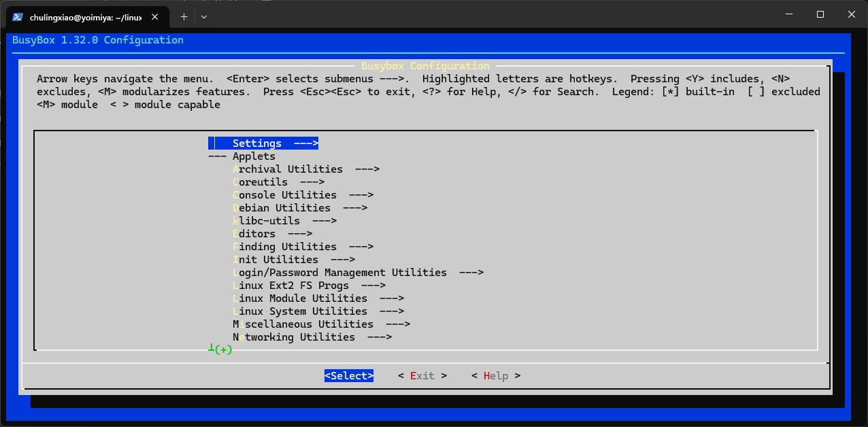Click the '<M> module' legend text
Screen dimensions: 868x427
click(x=67, y=105)
